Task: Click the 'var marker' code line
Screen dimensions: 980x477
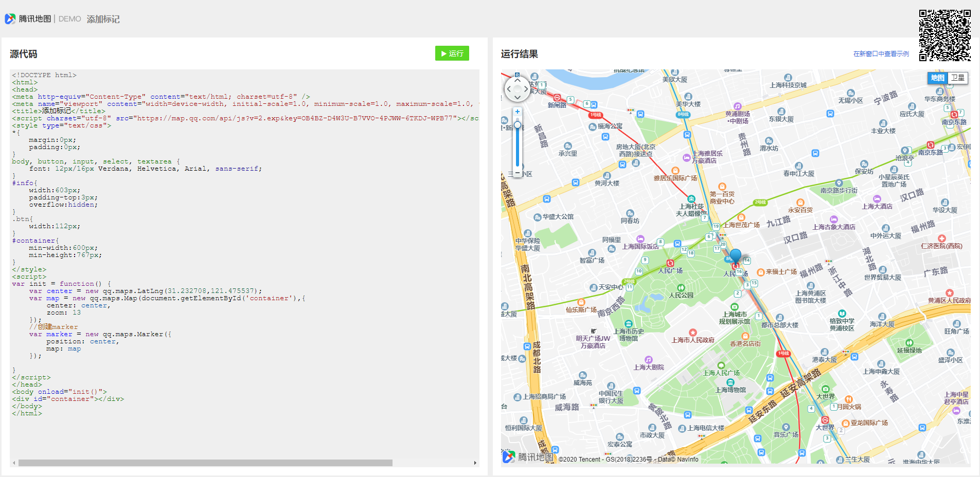Action: [x=100, y=334]
